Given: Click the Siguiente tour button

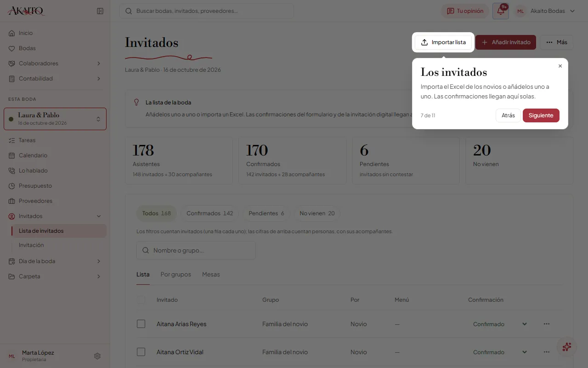Looking at the screenshot, I should [541, 115].
